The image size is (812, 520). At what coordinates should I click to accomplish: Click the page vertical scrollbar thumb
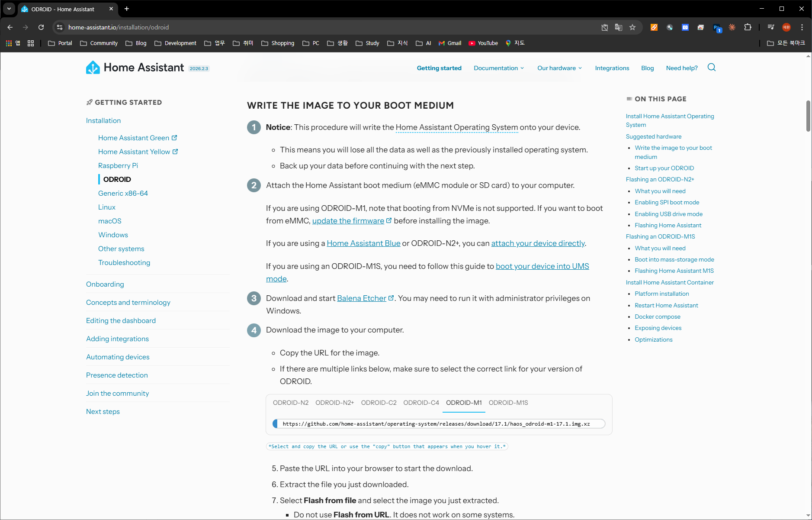[808, 116]
